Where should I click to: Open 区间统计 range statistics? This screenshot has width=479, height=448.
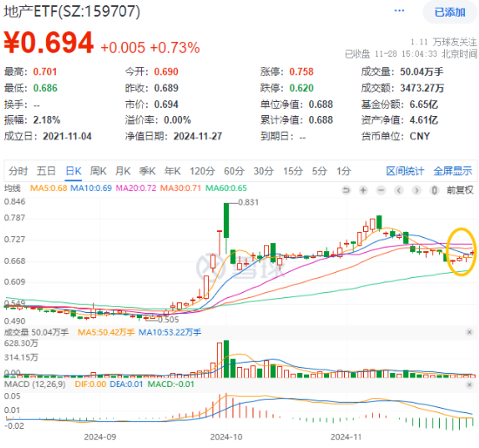point(405,171)
